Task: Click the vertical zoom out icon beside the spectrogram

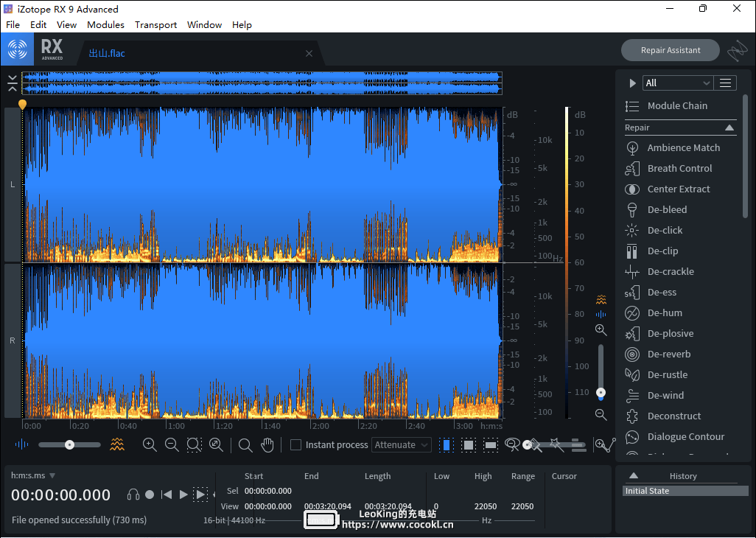Action: click(601, 415)
